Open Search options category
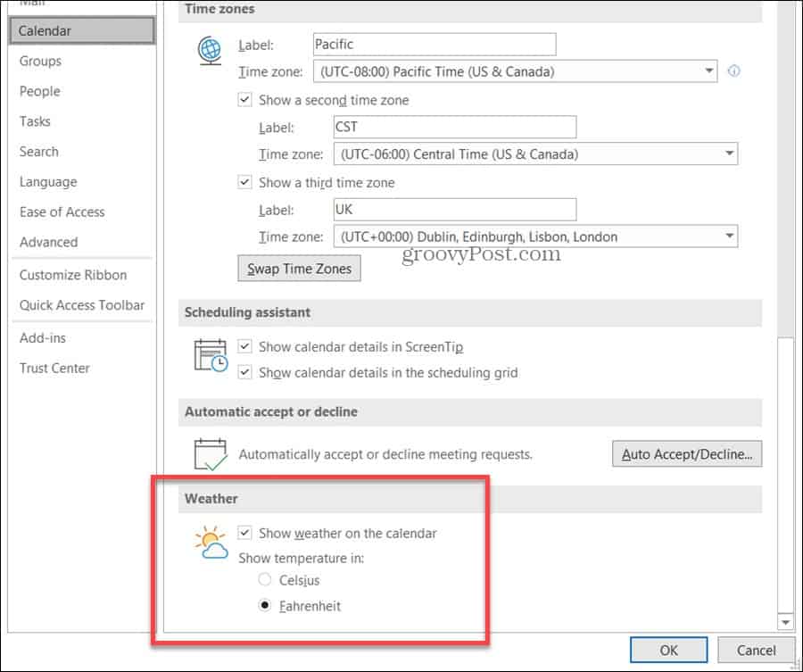The height and width of the screenshot is (672, 803). [x=39, y=152]
